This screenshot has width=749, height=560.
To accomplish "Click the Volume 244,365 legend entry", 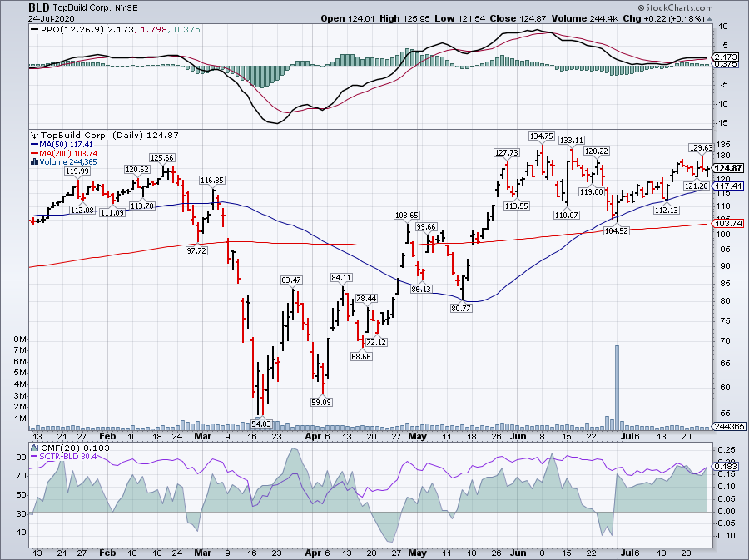I will [63, 161].
